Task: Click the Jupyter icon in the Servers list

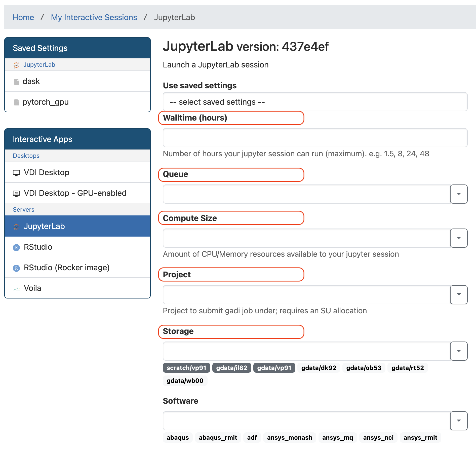Action: 16,227
